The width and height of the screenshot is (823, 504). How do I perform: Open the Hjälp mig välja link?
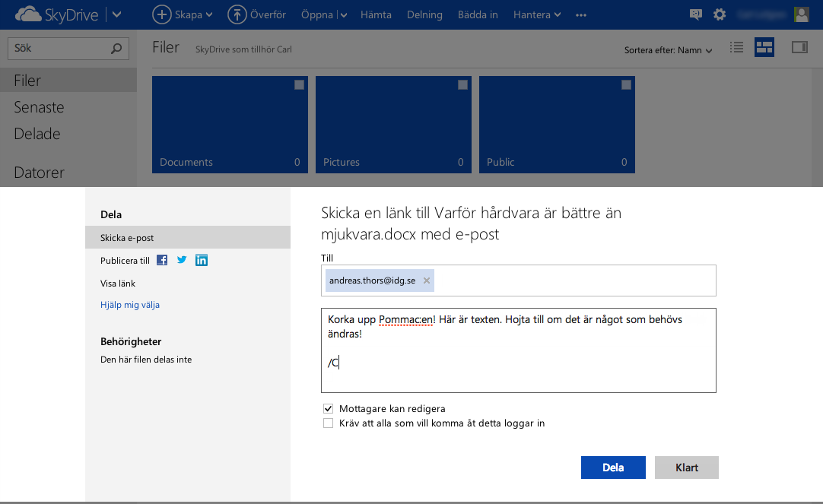click(129, 305)
